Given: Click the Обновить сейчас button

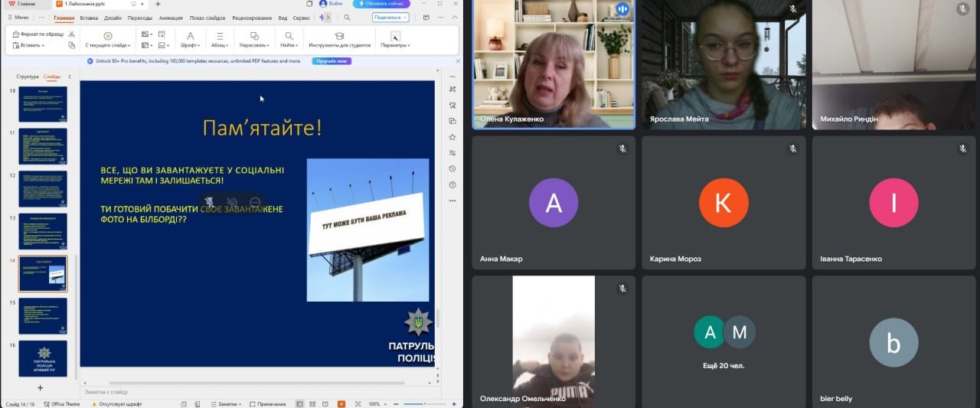Looking at the screenshot, I should 381,4.
